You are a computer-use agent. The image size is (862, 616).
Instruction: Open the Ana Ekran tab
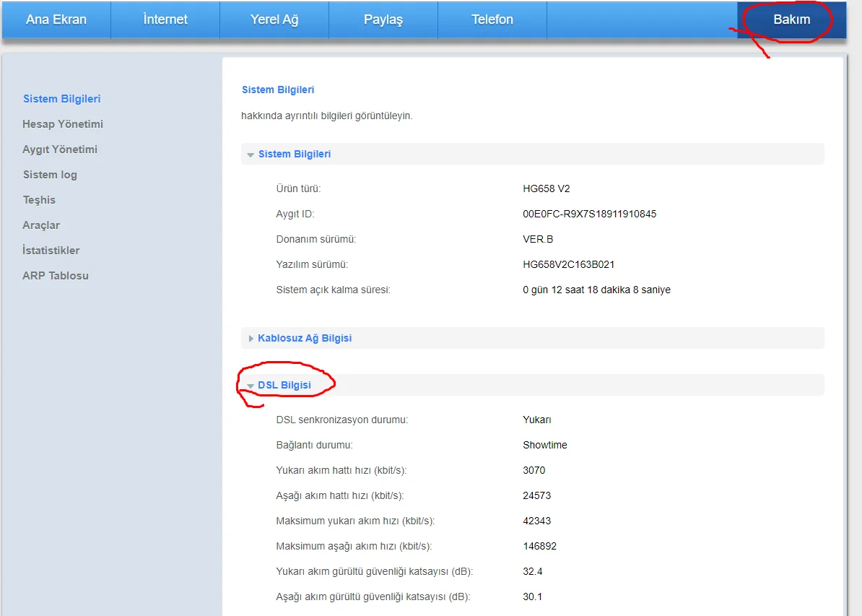pos(56,19)
